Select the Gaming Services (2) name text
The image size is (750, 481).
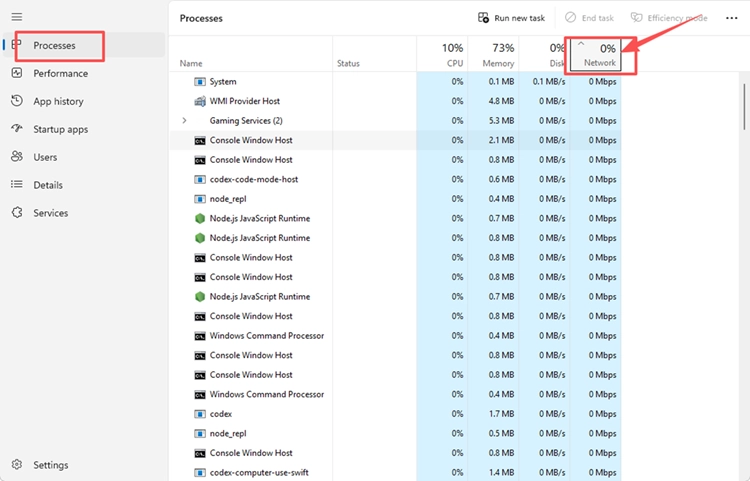(246, 120)
